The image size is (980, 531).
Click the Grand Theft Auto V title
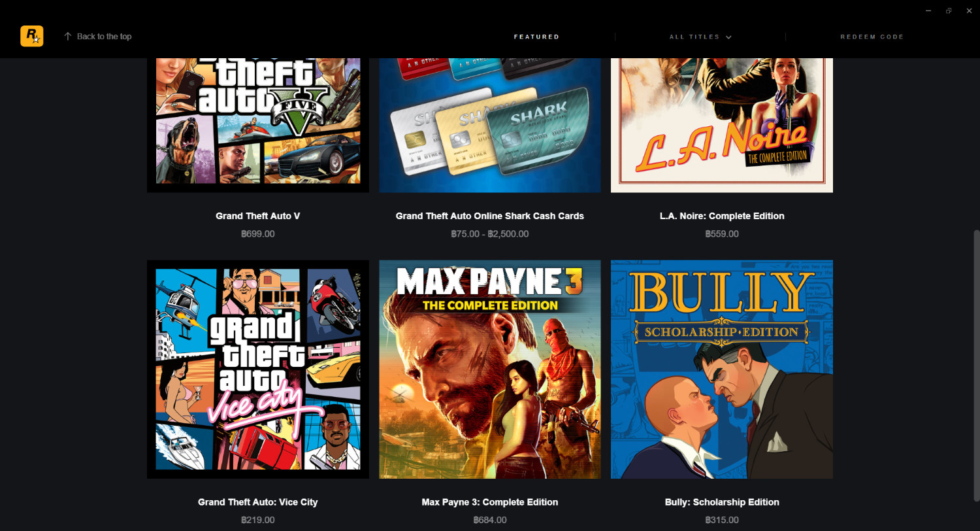pos(258,216)
